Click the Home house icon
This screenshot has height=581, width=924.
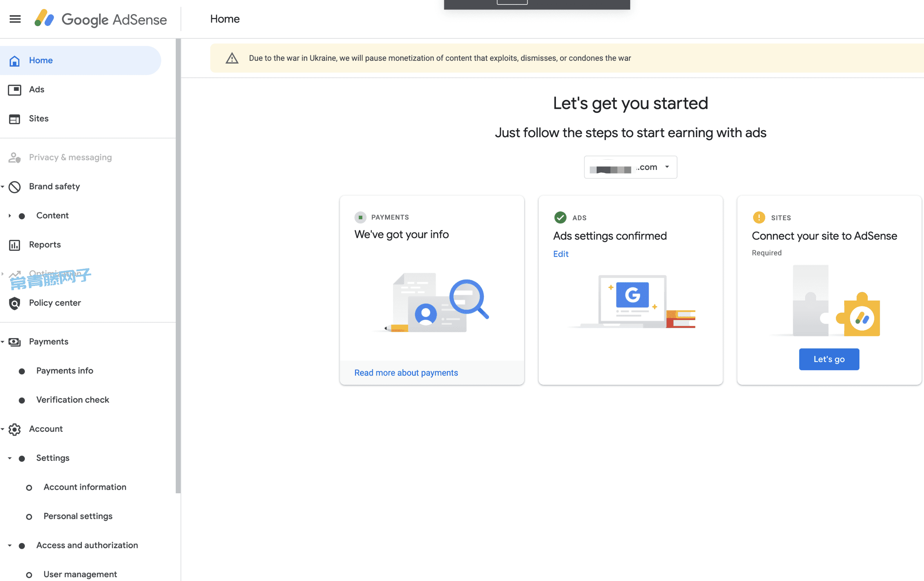(x=15, y=61)
